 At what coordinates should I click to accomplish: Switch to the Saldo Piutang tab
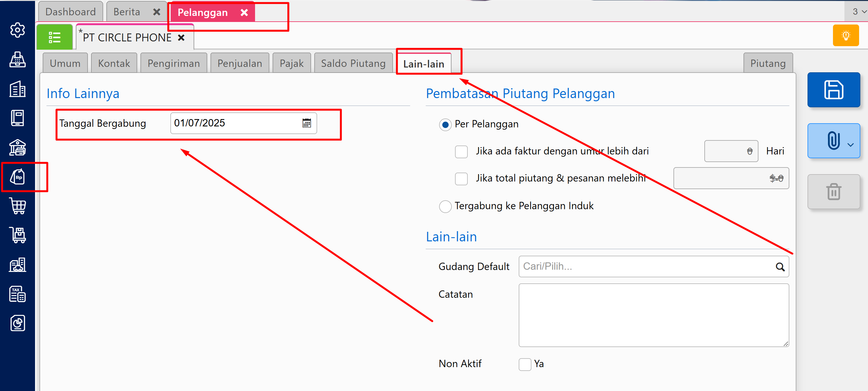353,63
